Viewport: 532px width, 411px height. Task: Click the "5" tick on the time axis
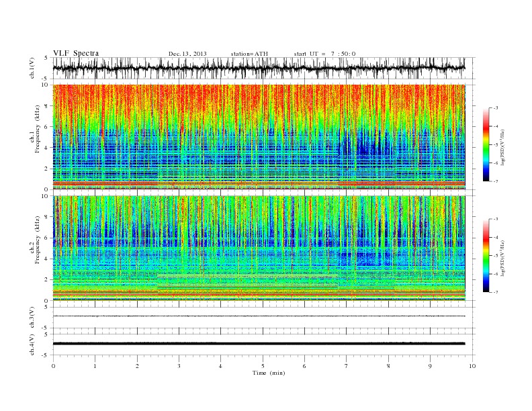pyautogui.click(x=263, y=366)
